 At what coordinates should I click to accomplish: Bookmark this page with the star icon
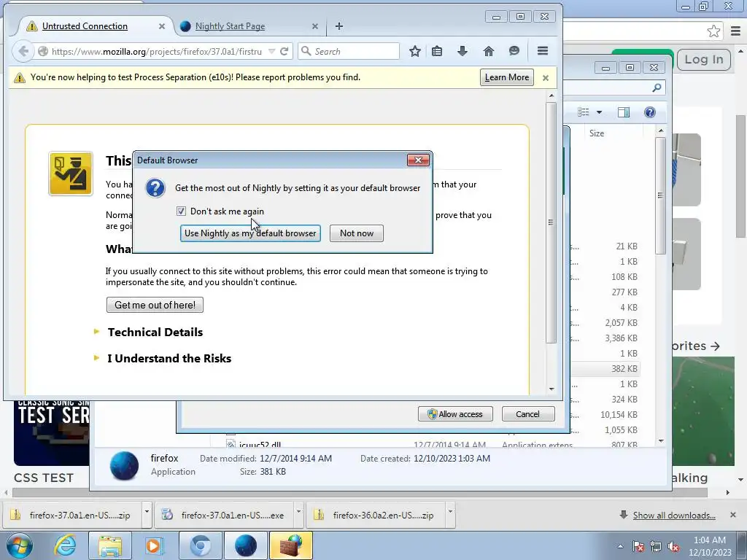coord(415,51)
